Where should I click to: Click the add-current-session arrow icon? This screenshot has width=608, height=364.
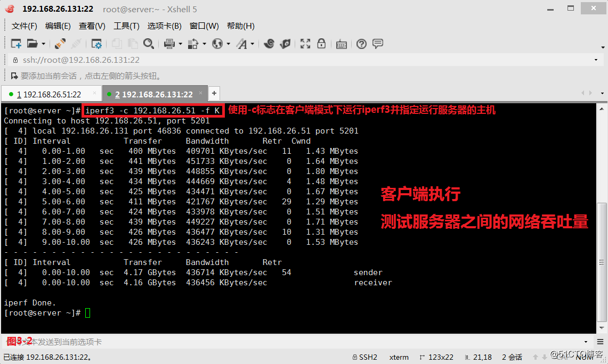click(x=14, y=76)
